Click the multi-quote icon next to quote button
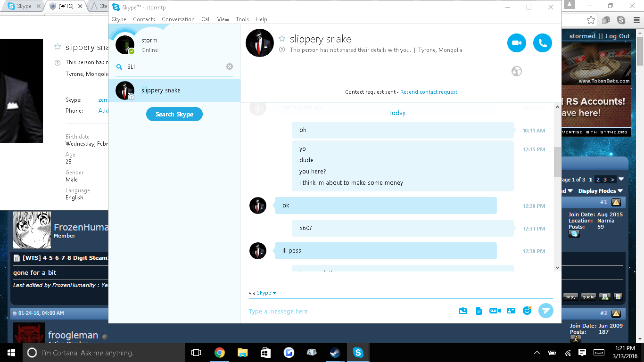Image resolution: width=644 pixels, height=362 pixels. pos(605,297)
